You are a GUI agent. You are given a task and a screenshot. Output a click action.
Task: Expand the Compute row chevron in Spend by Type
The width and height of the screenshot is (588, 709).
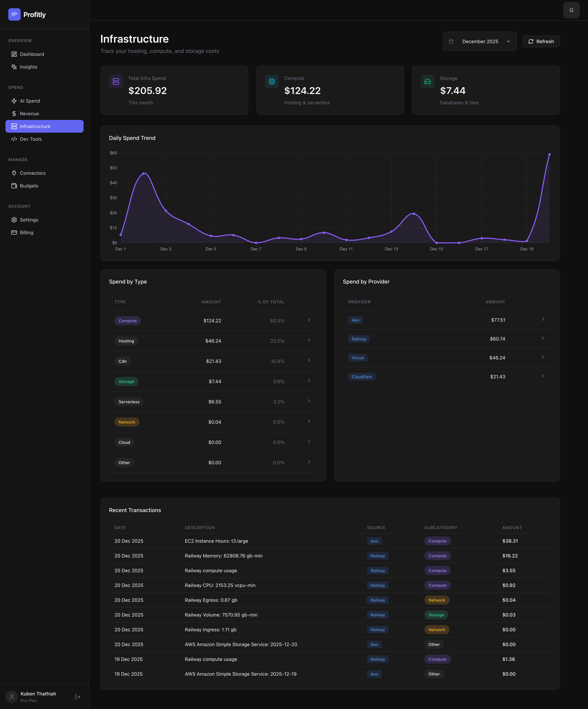point(309,320)
